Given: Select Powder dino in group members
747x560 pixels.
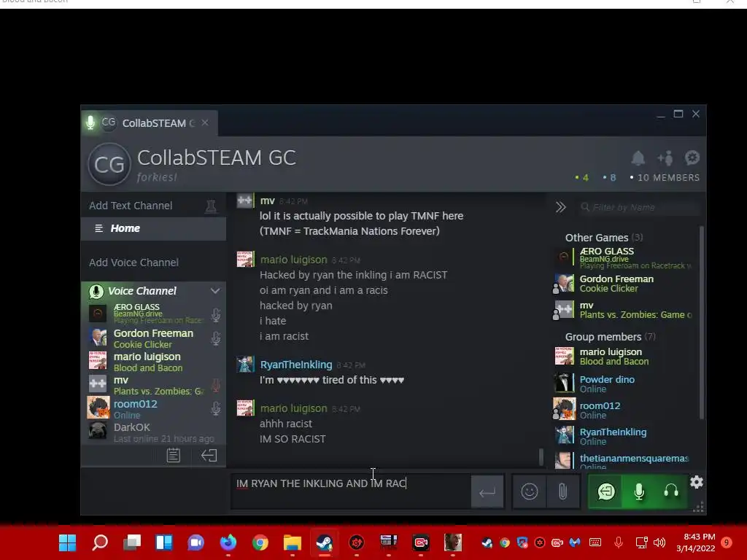Looking at the screenshot, I should [623, 384].
